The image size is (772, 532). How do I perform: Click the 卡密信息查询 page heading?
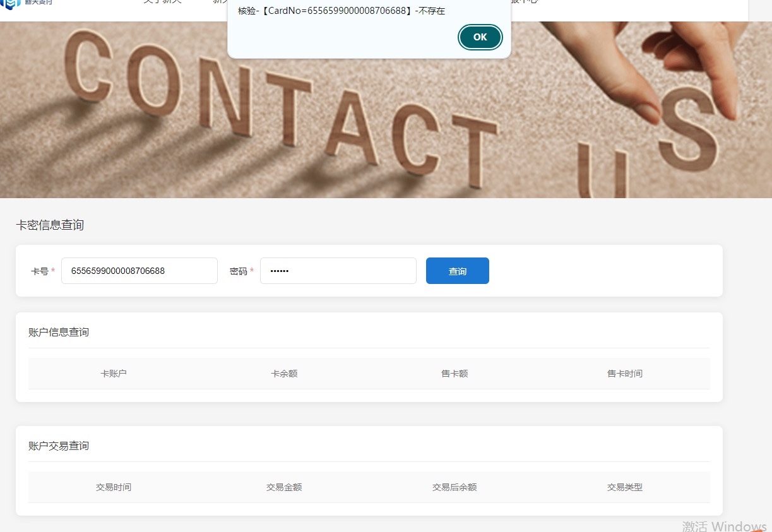(50, 225)
